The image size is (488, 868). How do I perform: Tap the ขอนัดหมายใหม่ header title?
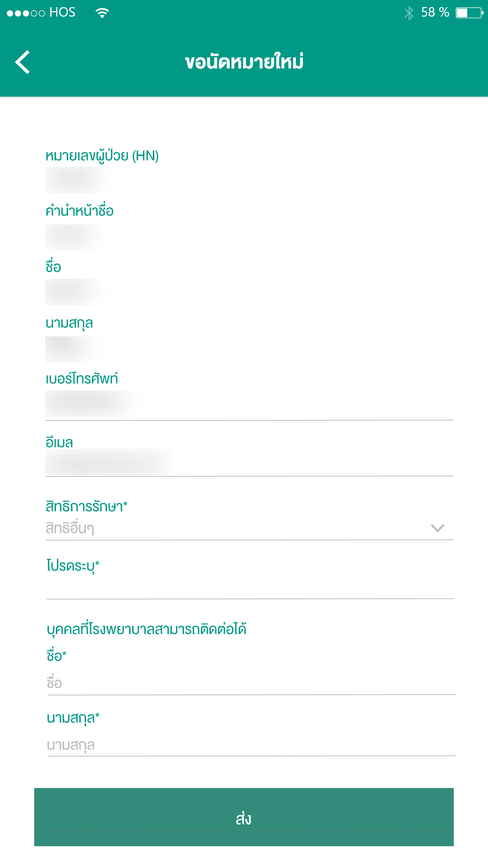point(244,62)
